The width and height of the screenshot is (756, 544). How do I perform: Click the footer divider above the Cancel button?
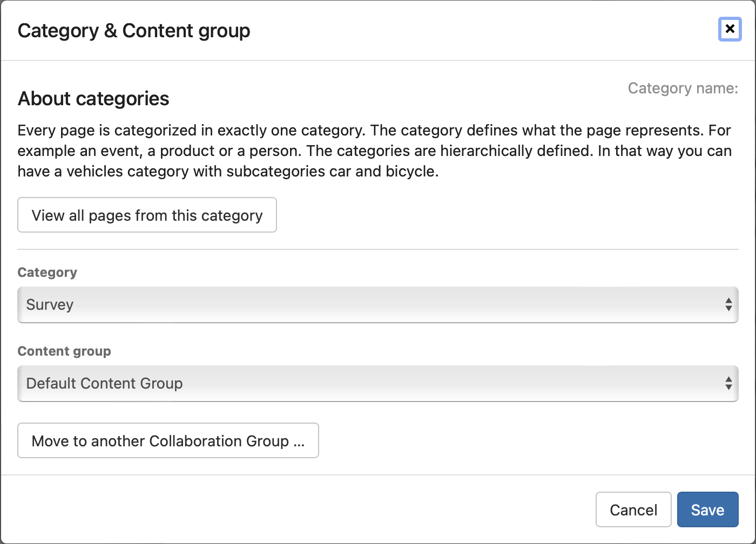pos(378,475)
